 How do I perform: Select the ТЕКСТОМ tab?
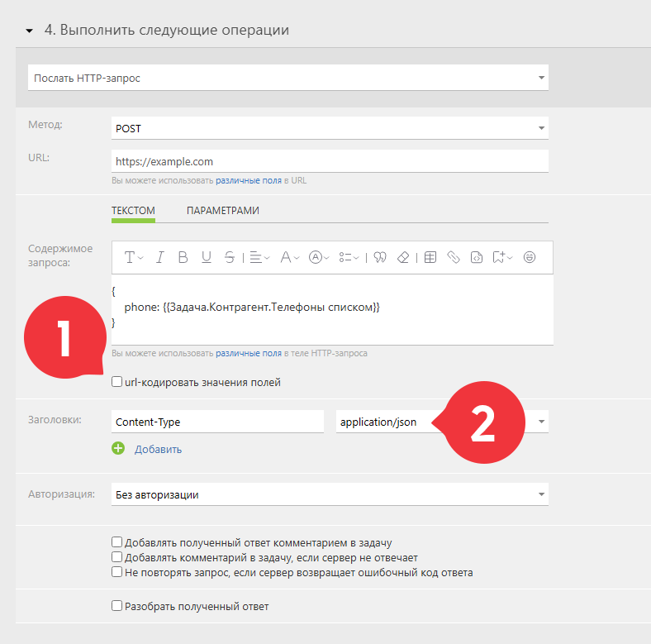(133, 211)
